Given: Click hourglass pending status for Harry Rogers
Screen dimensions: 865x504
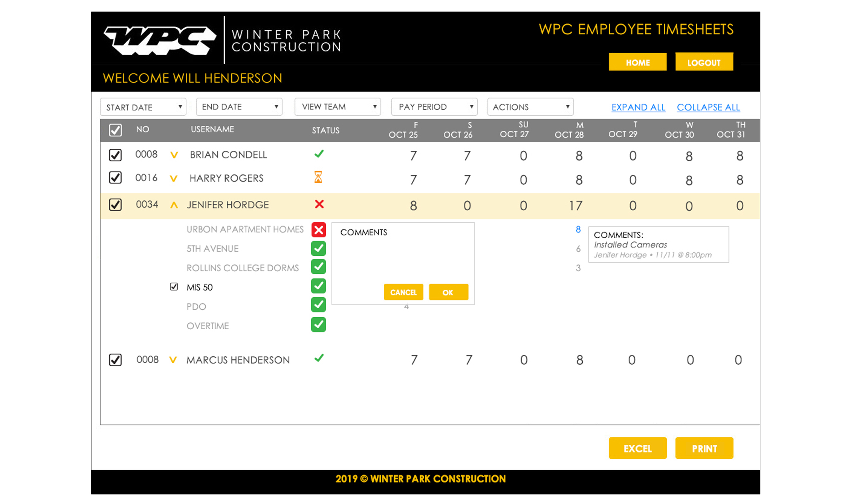Looking at the screenshot, I should pos(318,177).
